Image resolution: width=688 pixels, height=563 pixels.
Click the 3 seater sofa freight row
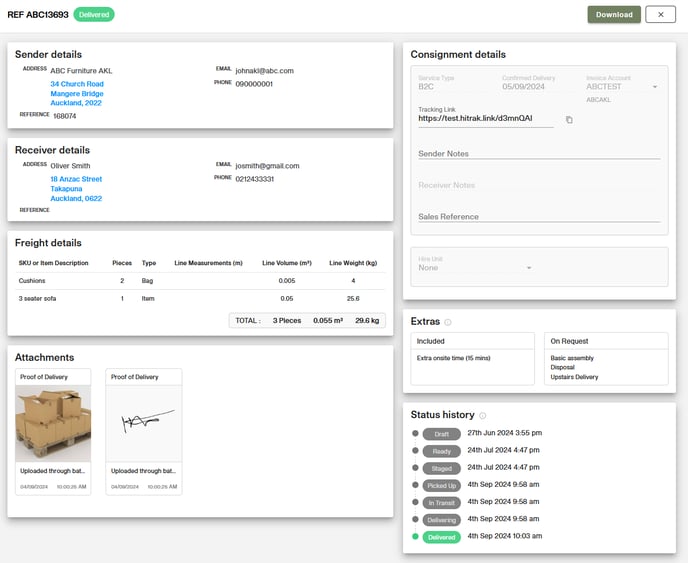[201, 298]
